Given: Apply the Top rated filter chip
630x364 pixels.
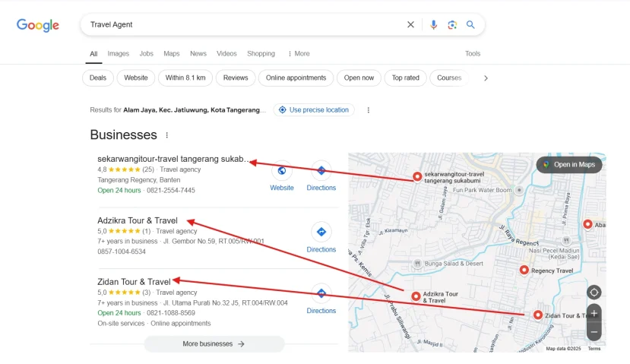Looking at the screenshot, I should coord(405,78).
